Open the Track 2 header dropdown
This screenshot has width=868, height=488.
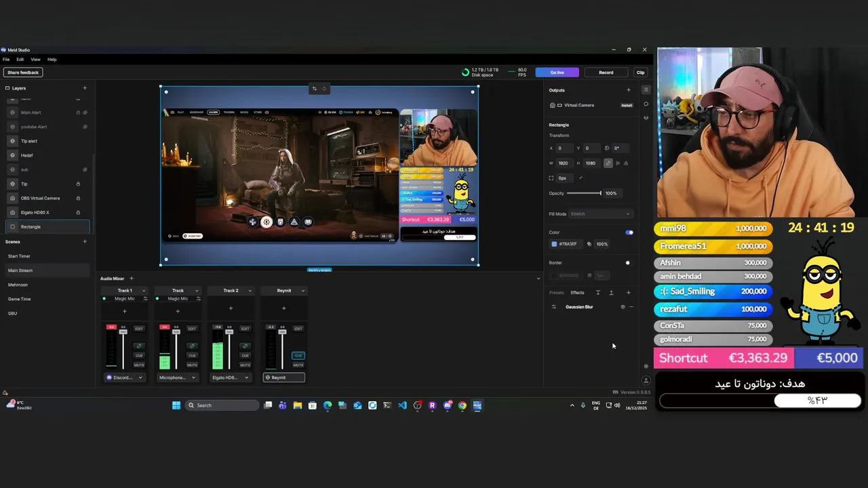[250, 291]
